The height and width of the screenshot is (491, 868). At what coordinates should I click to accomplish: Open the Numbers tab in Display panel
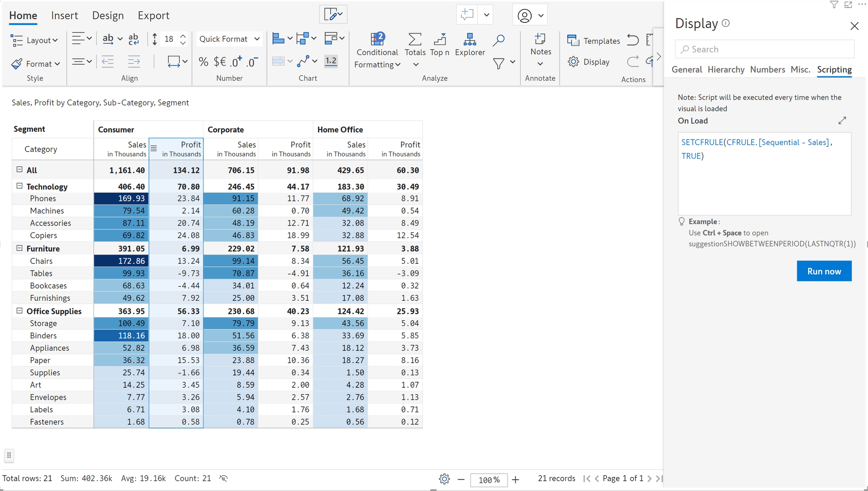click(x=767, y=70)
